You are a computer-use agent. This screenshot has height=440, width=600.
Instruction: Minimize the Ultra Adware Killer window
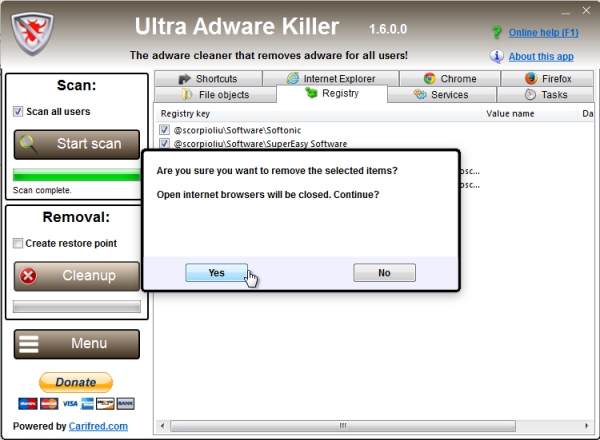pyautogui.click(x=566, y=11)
